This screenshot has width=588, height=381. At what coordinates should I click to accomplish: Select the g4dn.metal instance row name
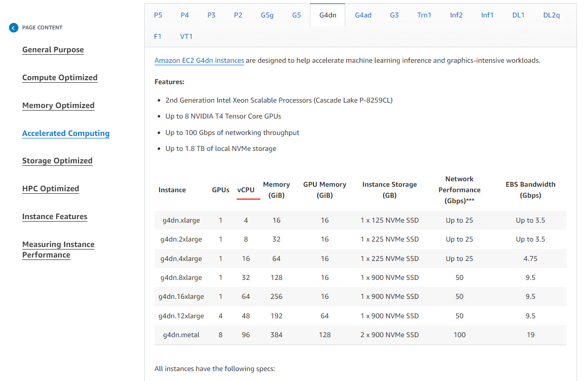tap(181, 335)
